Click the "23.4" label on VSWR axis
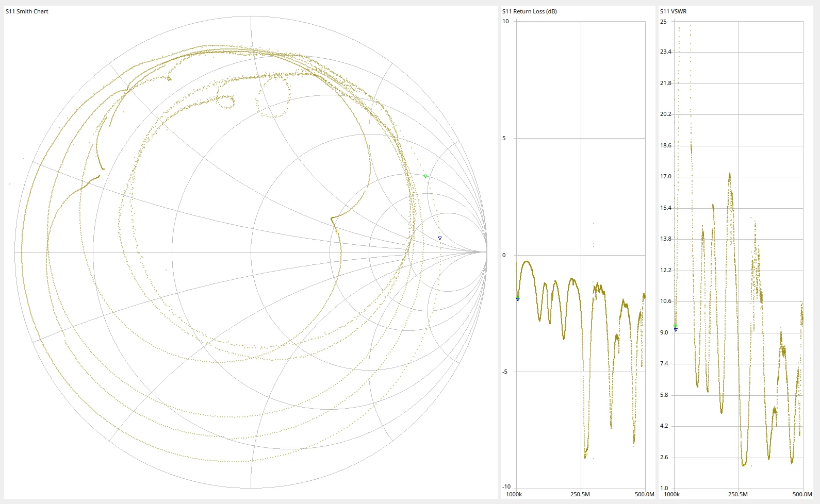The height and width of the screenshot is (504, 820). coord(666,52)
